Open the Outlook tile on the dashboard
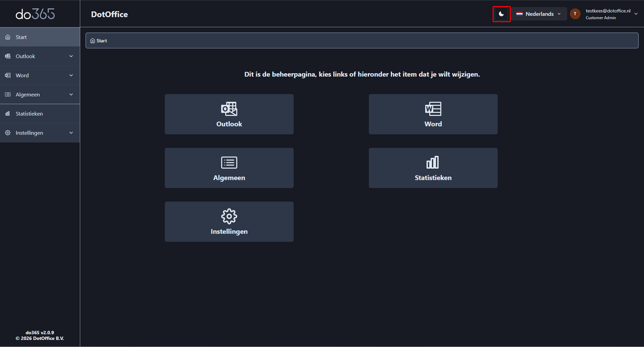The height and width of the screenshot is (347, 644). coord(229,114)
